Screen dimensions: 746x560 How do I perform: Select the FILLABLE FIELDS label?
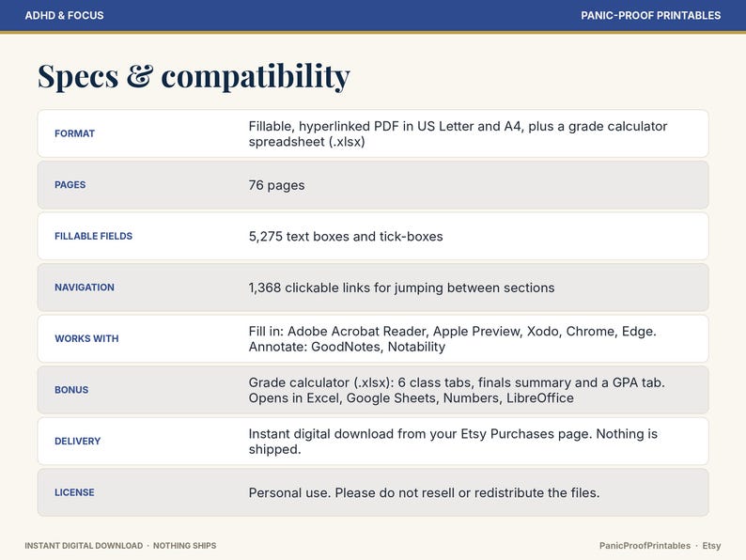tap(93, 236)
